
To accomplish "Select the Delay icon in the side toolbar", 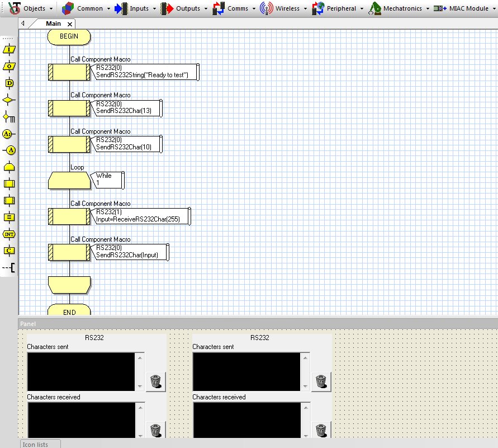I will click(x=9, y=83).
